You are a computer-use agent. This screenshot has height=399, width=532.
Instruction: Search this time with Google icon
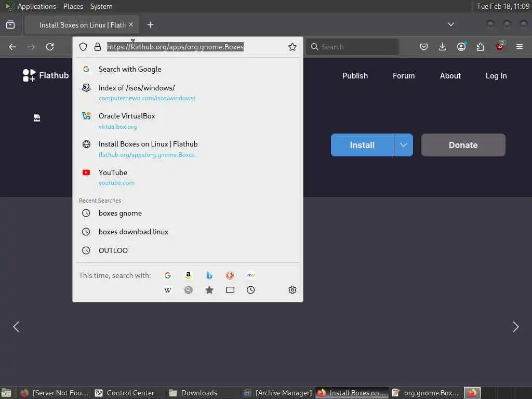tap(168, 275)
